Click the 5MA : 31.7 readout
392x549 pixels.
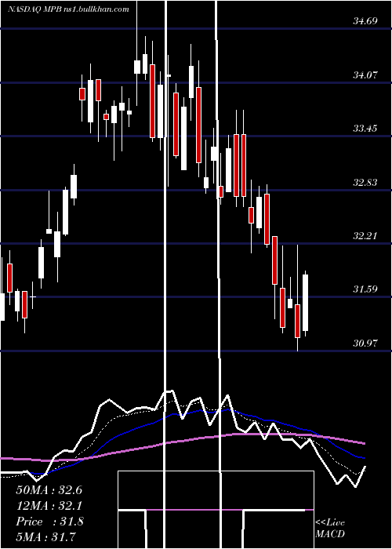(45, 536)
